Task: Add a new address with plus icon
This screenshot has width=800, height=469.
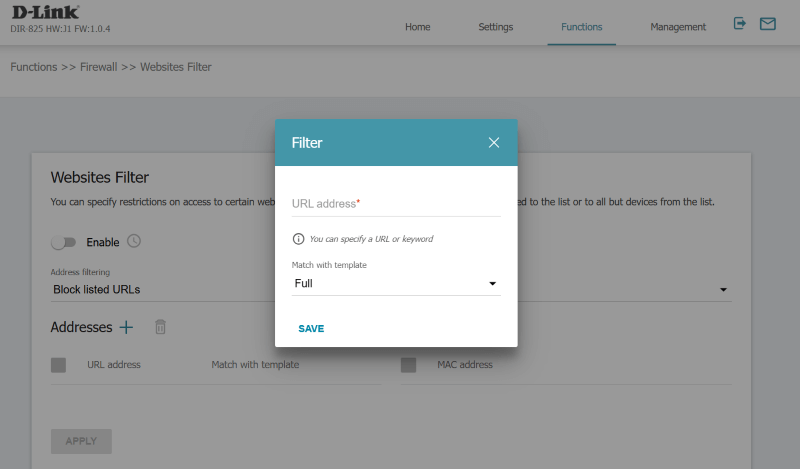Action: coord(126,327)
